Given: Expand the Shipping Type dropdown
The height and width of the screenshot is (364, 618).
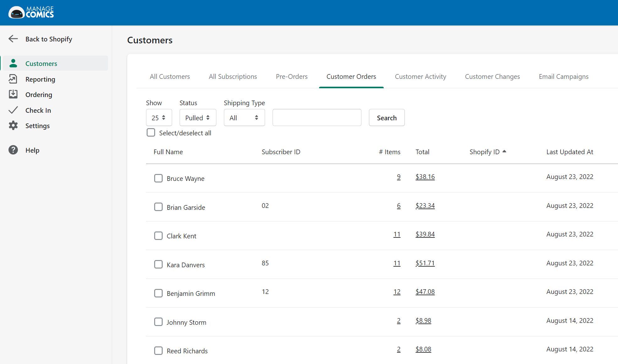Looking at the screenshot, I should 244,118.
